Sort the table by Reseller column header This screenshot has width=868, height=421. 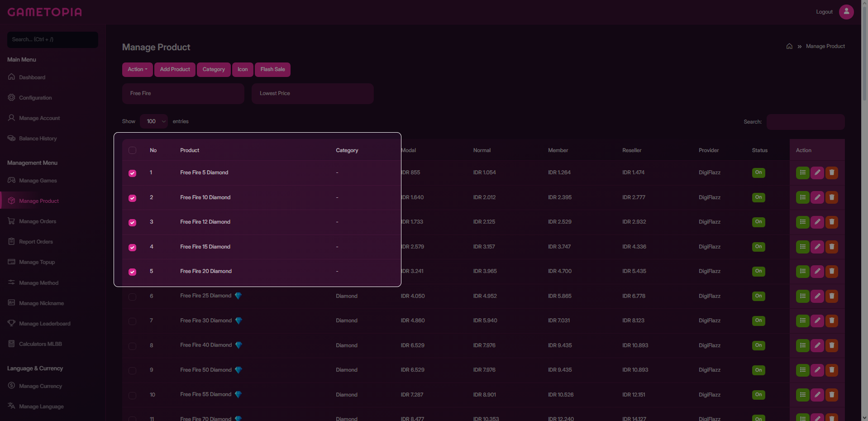coord(632,150)
